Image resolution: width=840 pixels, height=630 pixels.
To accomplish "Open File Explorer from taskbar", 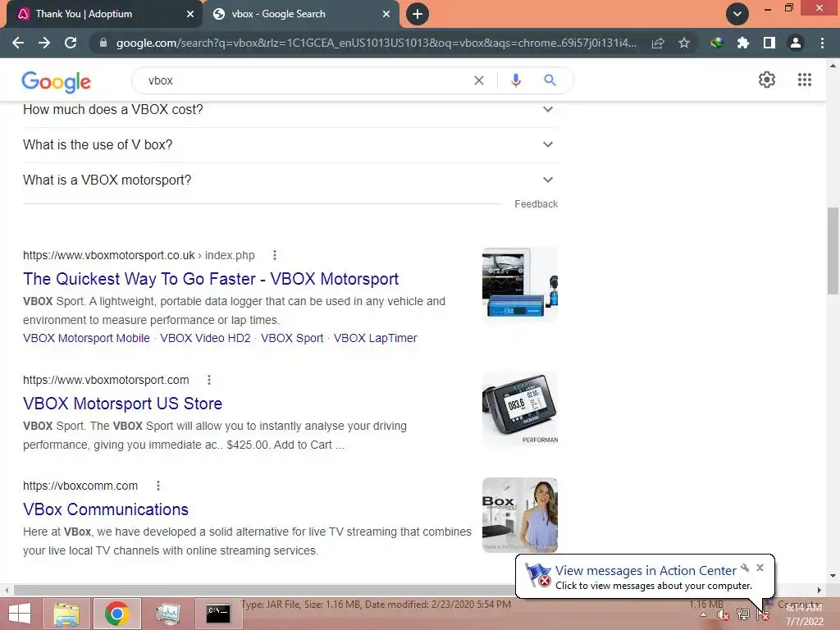I will pos(66,614).
